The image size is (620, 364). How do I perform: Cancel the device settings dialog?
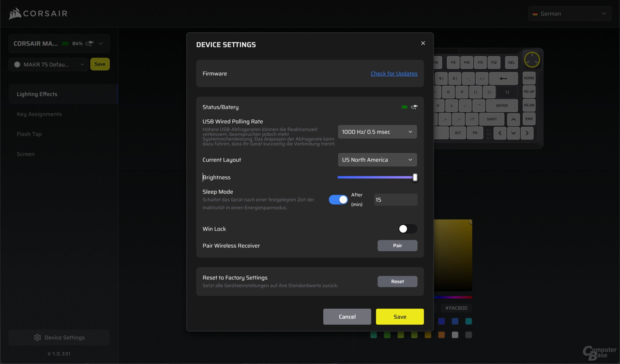tap(347, 317)
